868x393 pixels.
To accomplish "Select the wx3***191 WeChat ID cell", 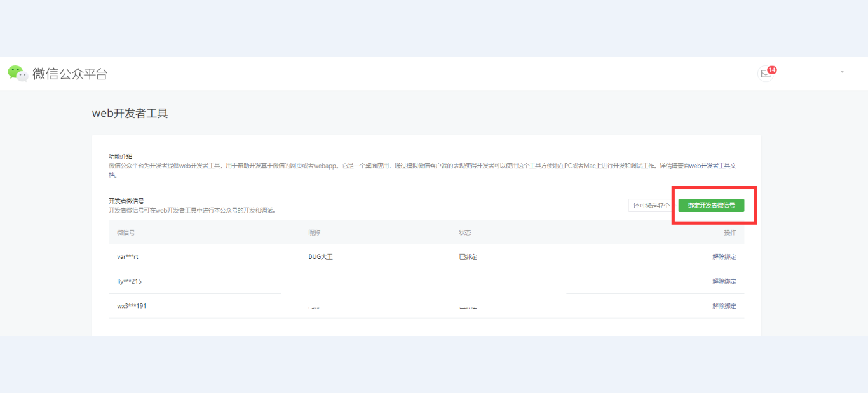I will click(132, 306).
